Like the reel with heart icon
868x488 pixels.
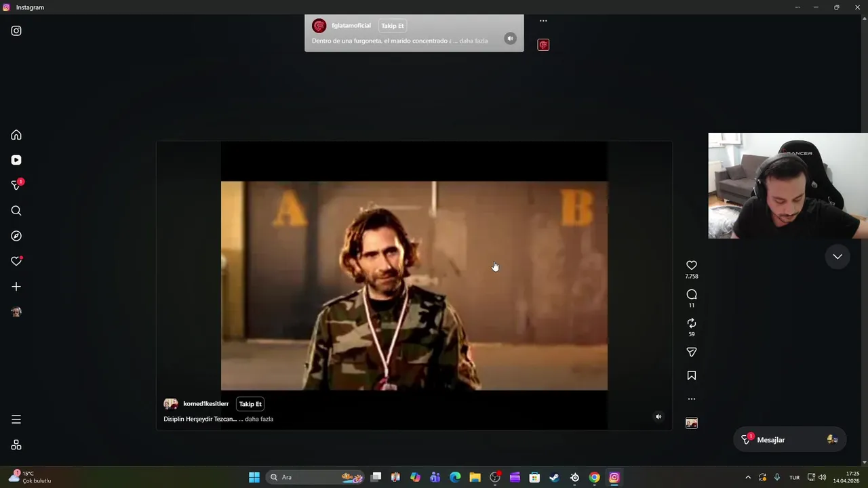click(692, 265)
